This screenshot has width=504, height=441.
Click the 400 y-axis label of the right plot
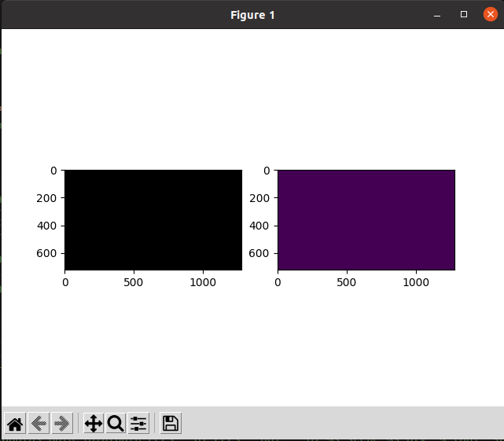point(259,226)
